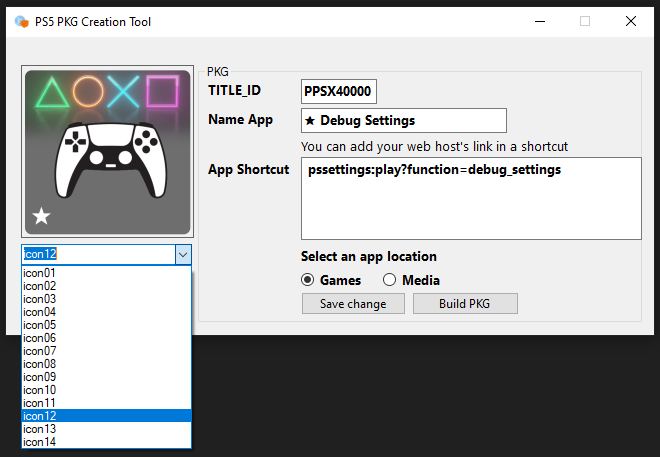Click the icon12 combo box text field
The width and height of the screenshot is (660, 457).
98,255
